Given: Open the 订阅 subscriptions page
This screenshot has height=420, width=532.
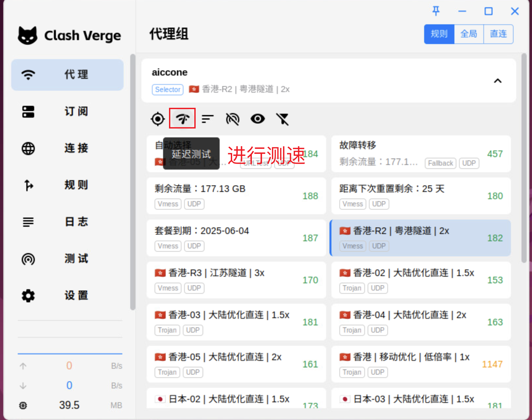Looking at the screenshot, I should click(x=67, y=112).
